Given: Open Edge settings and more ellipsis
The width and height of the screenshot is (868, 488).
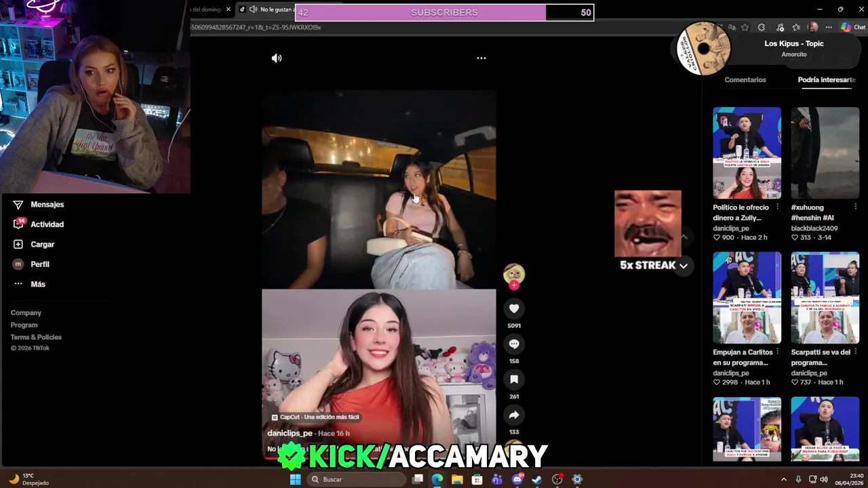Looking at the screenshot, I should [829, 28].
